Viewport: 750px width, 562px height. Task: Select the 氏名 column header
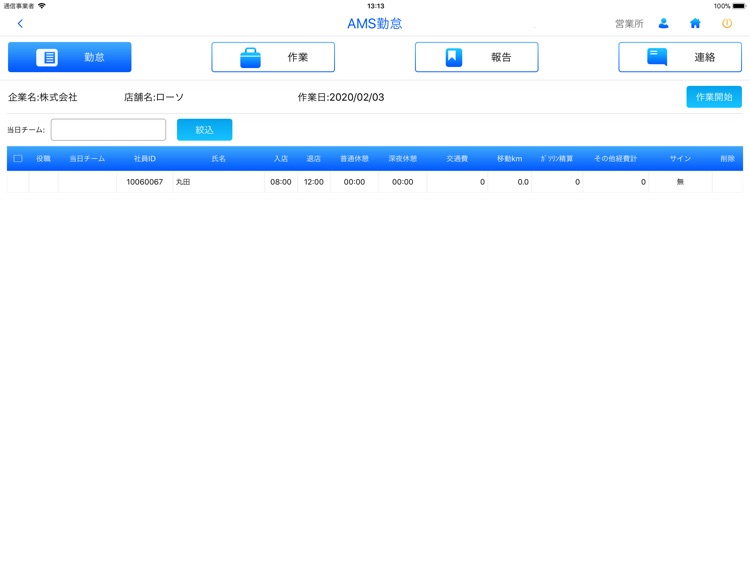[x=219, y=158]
